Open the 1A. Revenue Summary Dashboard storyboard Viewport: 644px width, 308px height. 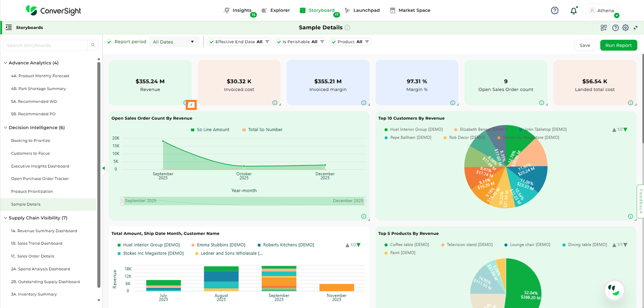tap(44, 231)
